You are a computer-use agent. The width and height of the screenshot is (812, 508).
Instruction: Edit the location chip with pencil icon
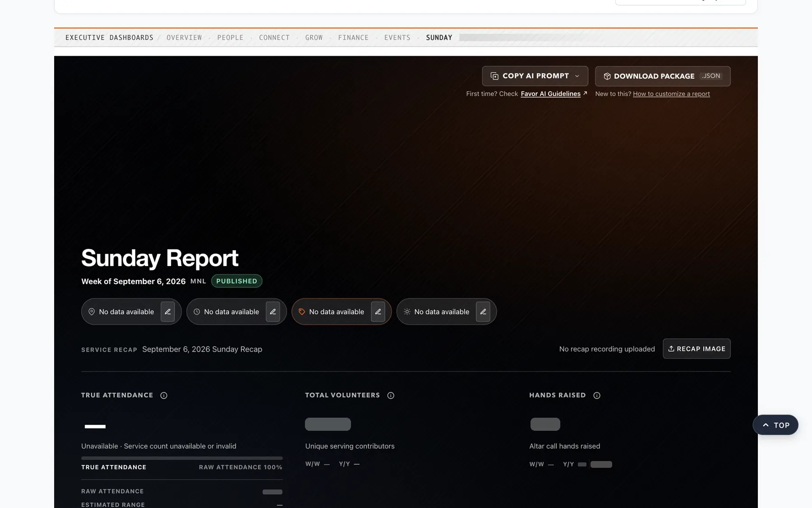click(168, 312)
